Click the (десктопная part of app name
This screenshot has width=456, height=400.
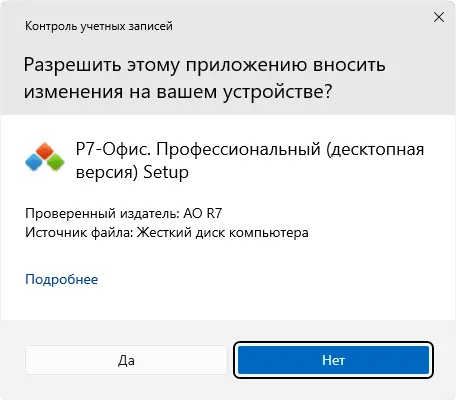coord(375,149)
